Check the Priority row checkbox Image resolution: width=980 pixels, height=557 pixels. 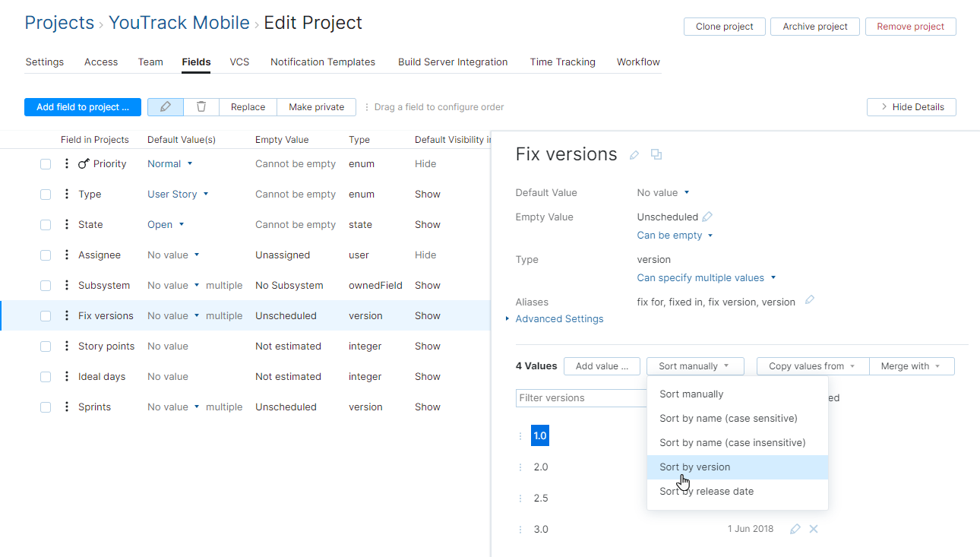pos(45,163)
